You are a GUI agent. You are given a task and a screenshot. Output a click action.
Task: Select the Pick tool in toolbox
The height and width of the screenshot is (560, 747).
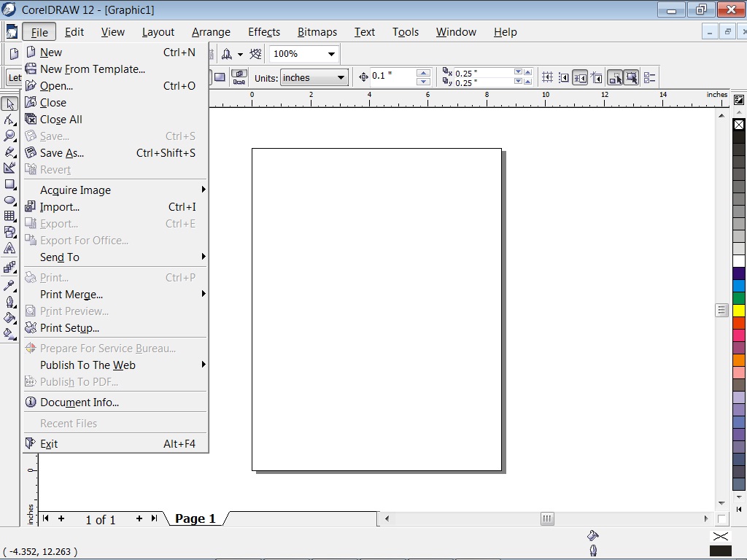[9, 104]
